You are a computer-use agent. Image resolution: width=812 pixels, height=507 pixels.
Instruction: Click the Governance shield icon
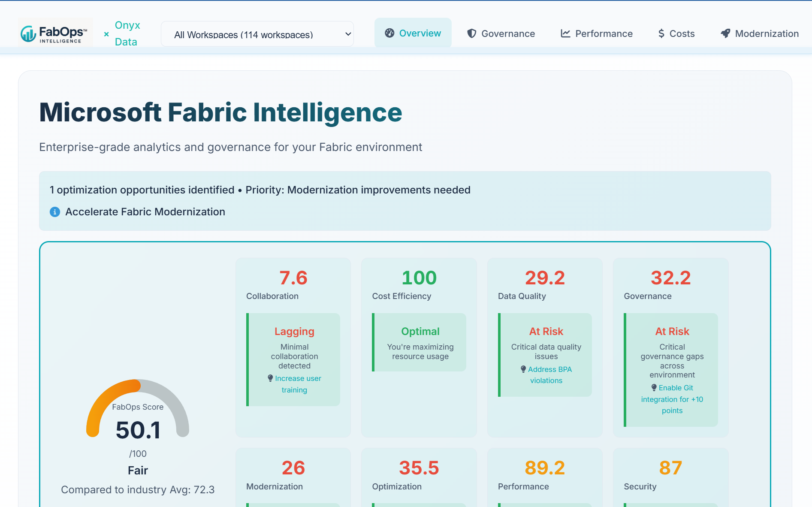click(472, 33)
